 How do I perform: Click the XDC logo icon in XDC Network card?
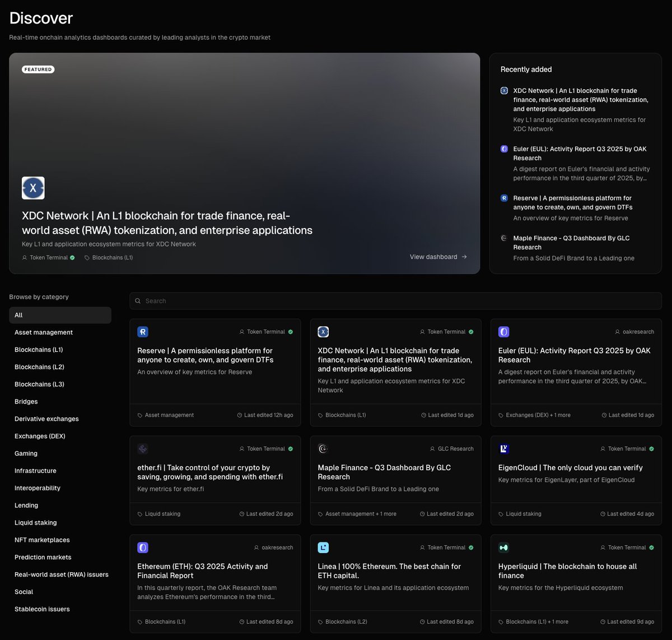click(323, 332)
